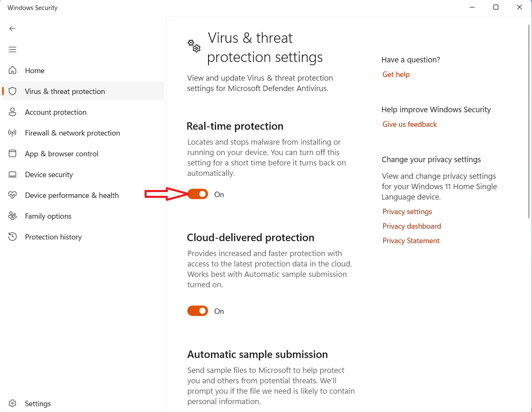This screenshot has height=412, width=532.
Task: Open the hamburger navigation menu
Action: 12,49
